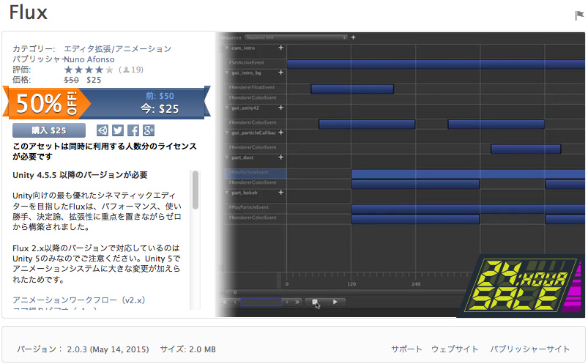Click the Play button in timeline

[335, 302]
